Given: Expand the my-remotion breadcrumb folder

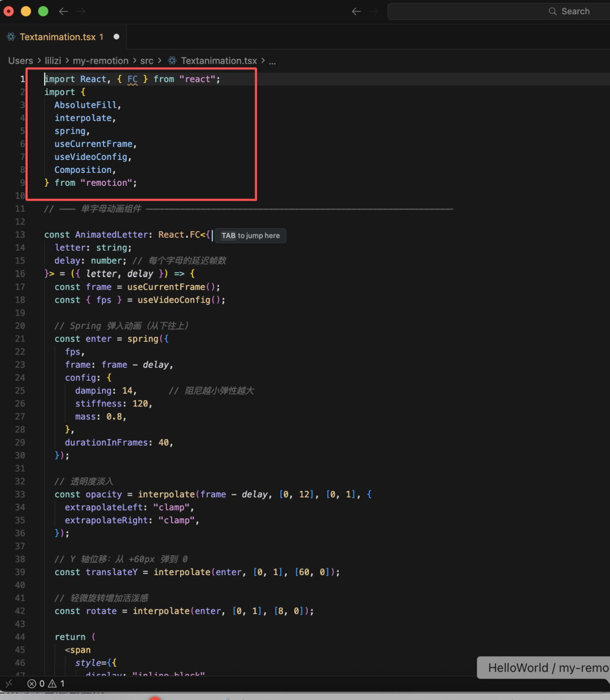Looking at the screenshot, I should 101,60.
